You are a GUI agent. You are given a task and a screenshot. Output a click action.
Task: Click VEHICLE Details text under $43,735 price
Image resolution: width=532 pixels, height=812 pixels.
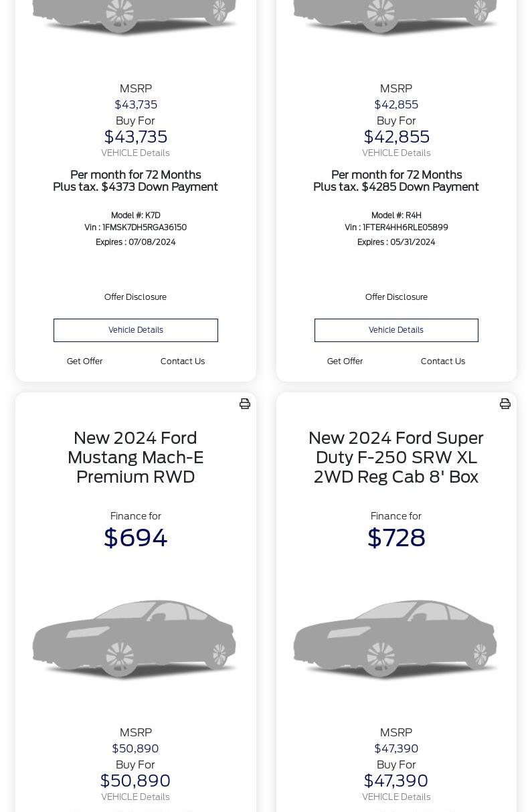click(x=135, y=153)
